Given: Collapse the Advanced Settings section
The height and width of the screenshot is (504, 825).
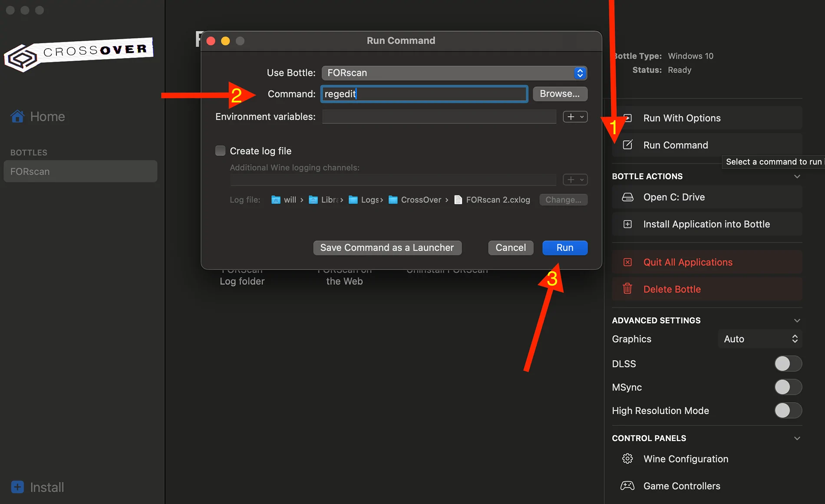Looking at the screenshot, I should [797, 320].
